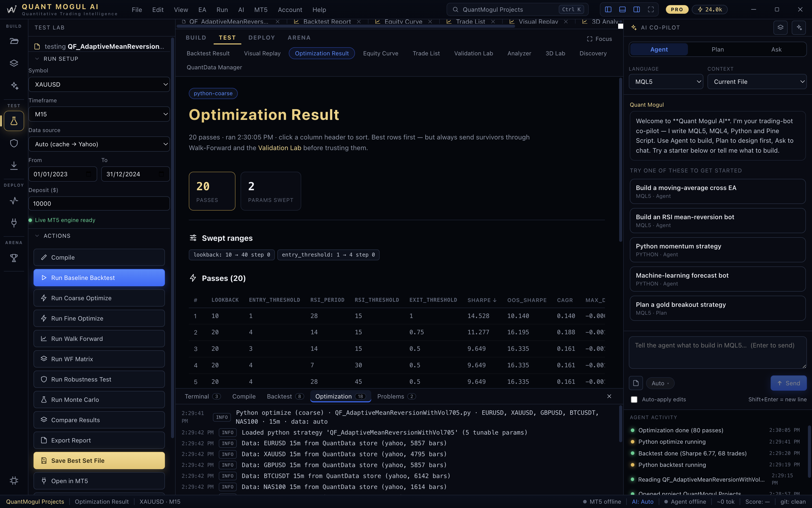
Task: Click Run Walk Forward button
Action: (x=99, y=339)
